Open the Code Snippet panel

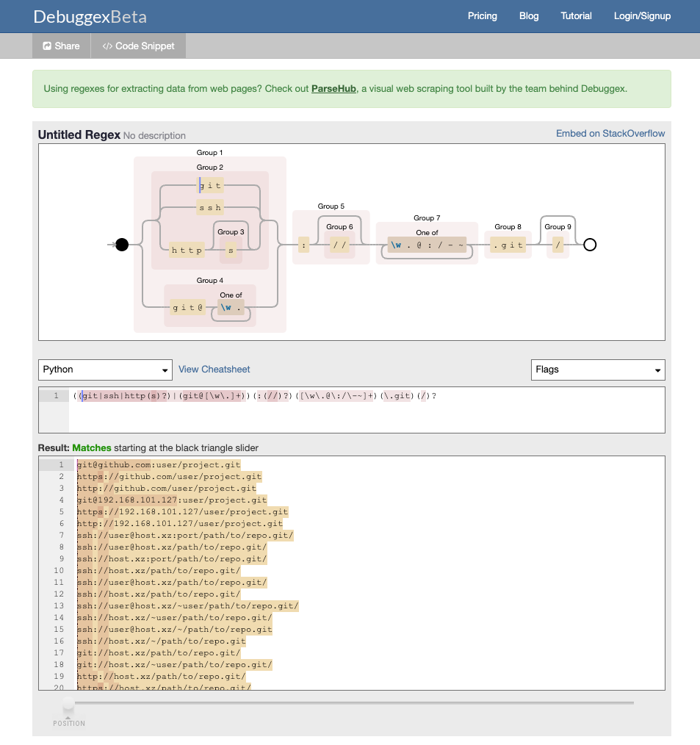tap(138, 46)
